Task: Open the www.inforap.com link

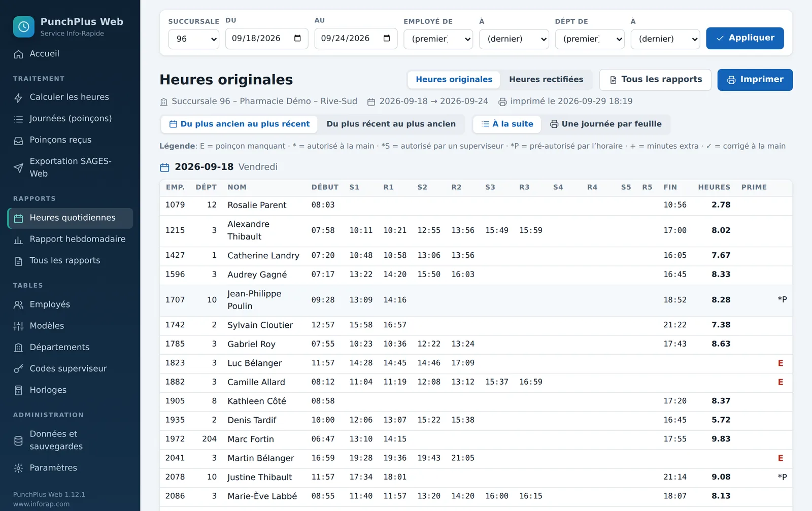Action: (41, 504)
